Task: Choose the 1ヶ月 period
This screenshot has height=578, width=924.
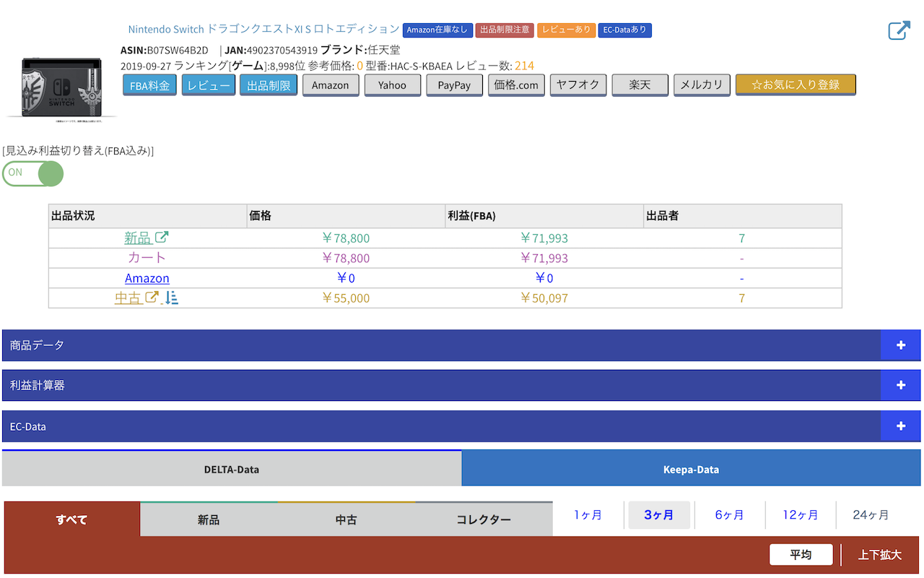Action: tap(588, 515)
